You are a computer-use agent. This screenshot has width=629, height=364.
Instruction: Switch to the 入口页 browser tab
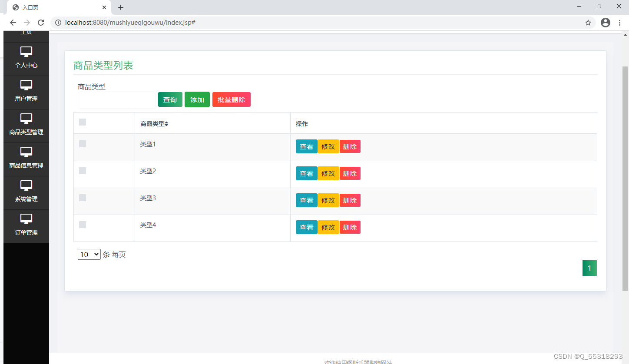click(x=59, y=7)
